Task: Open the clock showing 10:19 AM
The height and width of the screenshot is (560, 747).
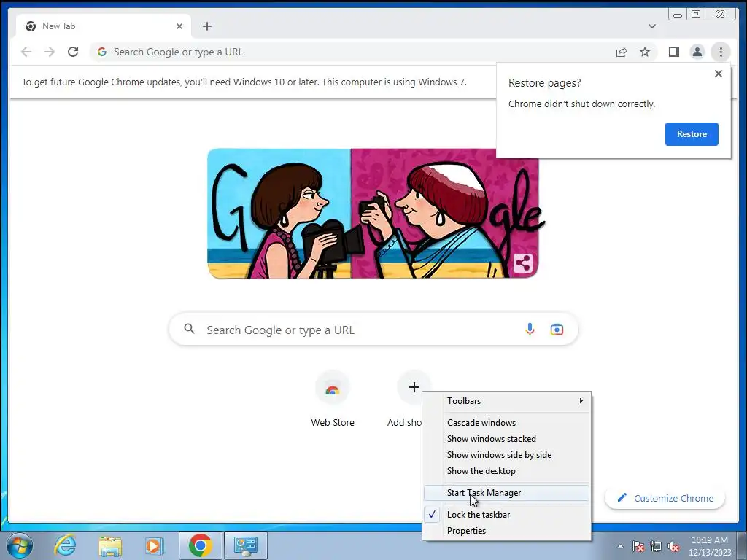Action: [710, 546]
